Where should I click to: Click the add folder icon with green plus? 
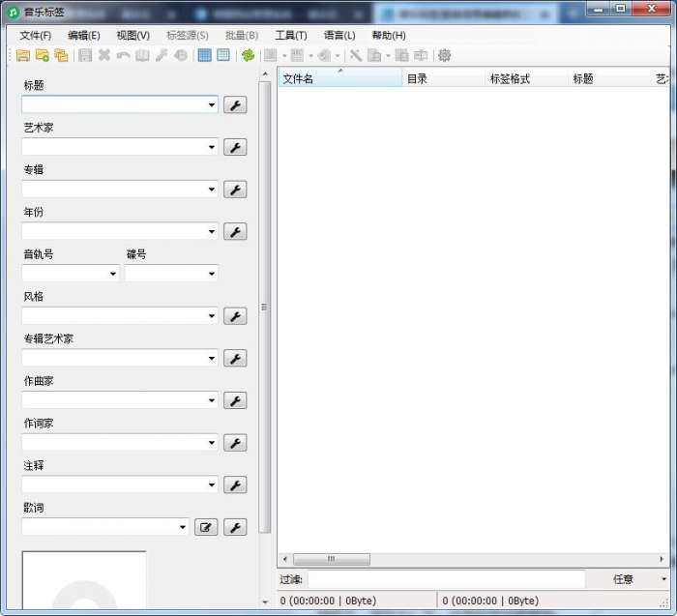click(x=43, y=55)
